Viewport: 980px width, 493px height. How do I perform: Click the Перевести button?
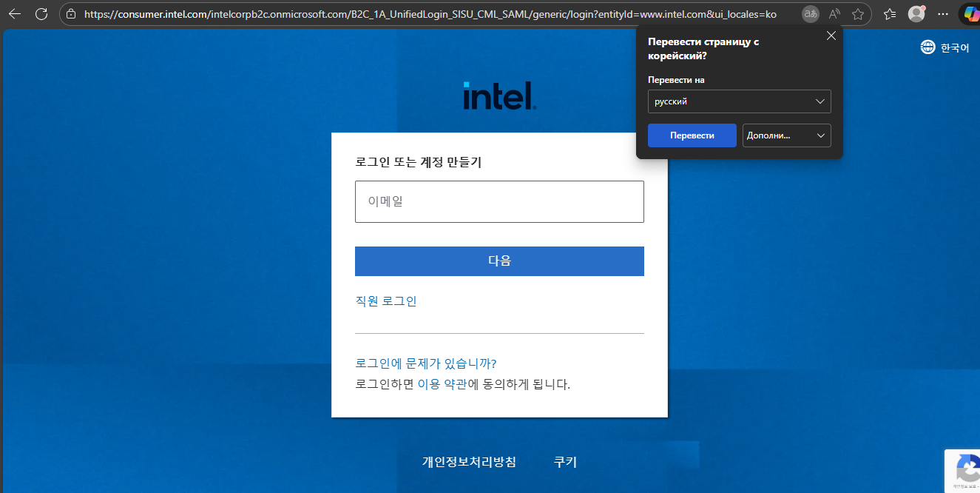(692, 135)
